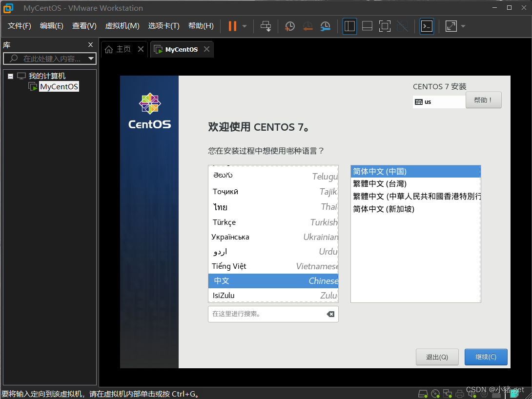Screen dimensions: 532x399
Task: Select Thai in the language list
Action: click(273, 207)
